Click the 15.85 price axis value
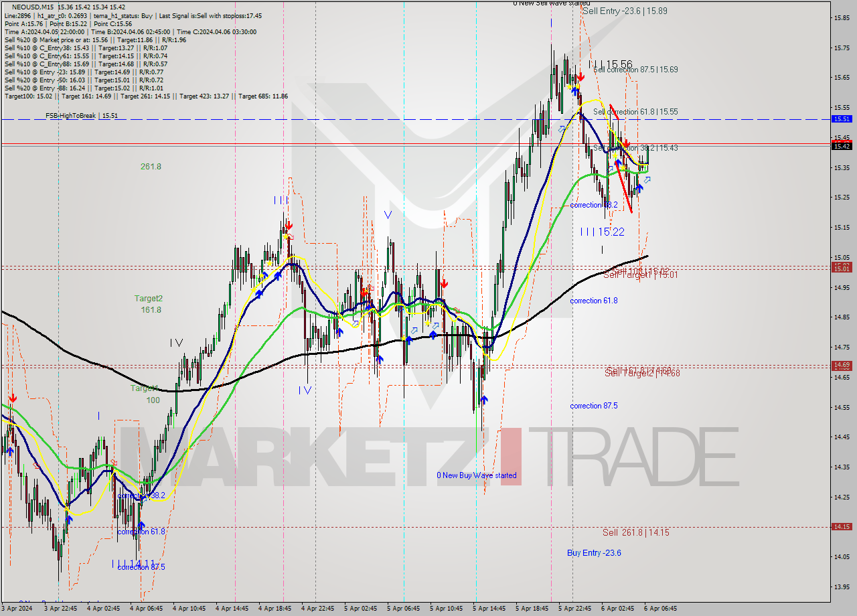857x616 pixels. click(842, 17)
